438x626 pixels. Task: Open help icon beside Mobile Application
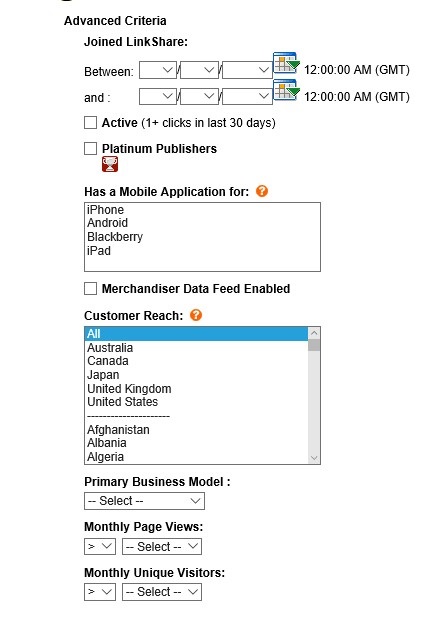[262, 191]
